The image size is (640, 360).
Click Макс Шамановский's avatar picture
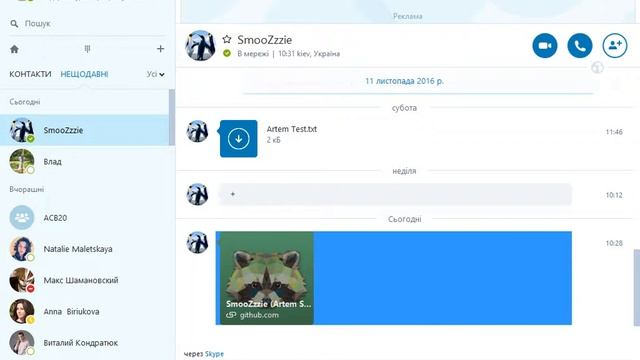(22, 280)
